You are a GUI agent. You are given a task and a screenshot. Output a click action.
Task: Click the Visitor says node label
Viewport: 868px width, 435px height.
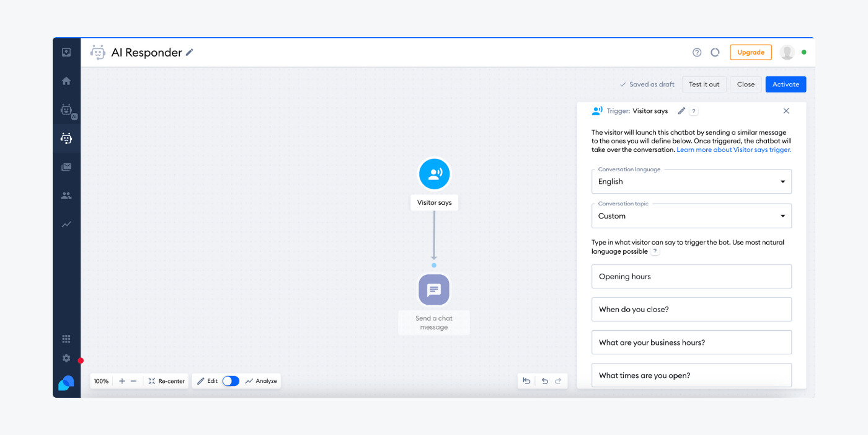pos(434,202)
